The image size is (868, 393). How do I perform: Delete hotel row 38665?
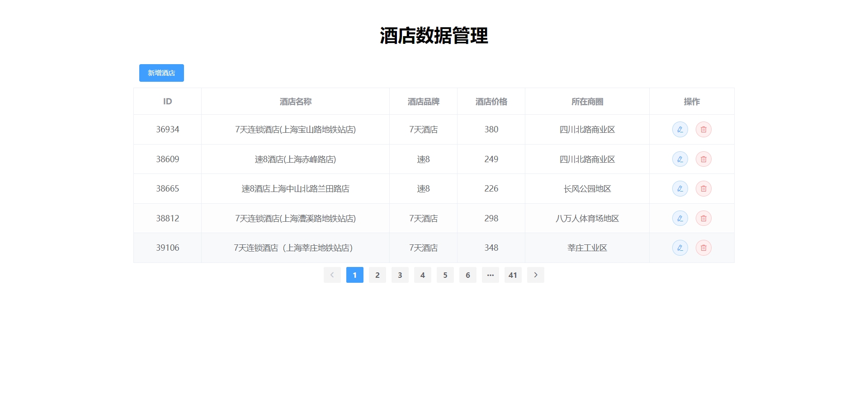coord(703,189)
